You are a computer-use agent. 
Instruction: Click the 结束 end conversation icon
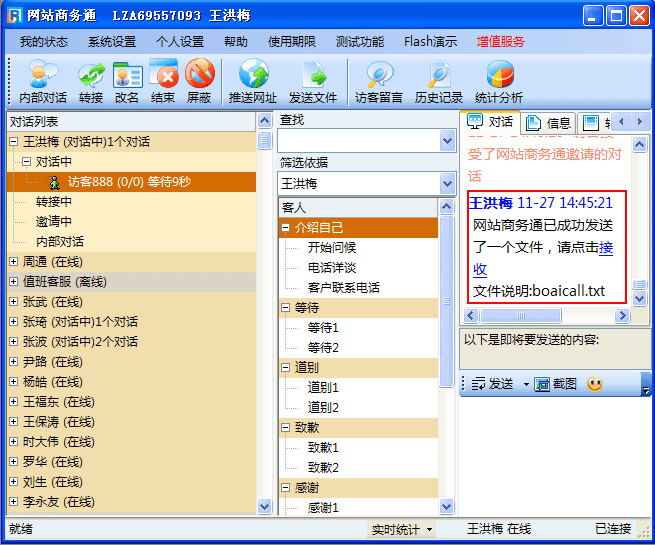click(163, 81)
